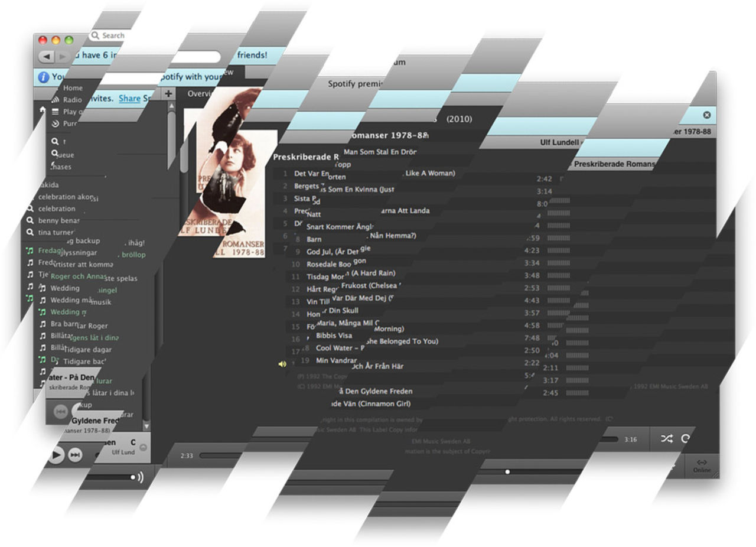This screenshot has height=547, width=756.
Task: Click the magnifier icon beside the benny benassi search
Action: point(30,220)
